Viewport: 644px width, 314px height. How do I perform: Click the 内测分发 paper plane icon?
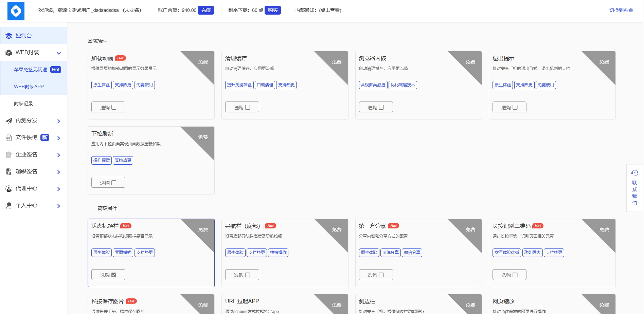click(x=9, y=121)
